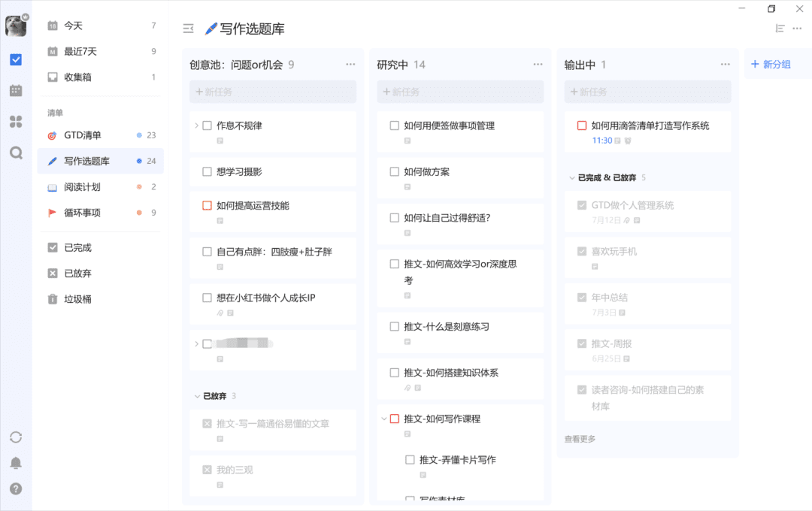Click 查看更多 to show more completed
Screen dimensions: 812x511
580,439
